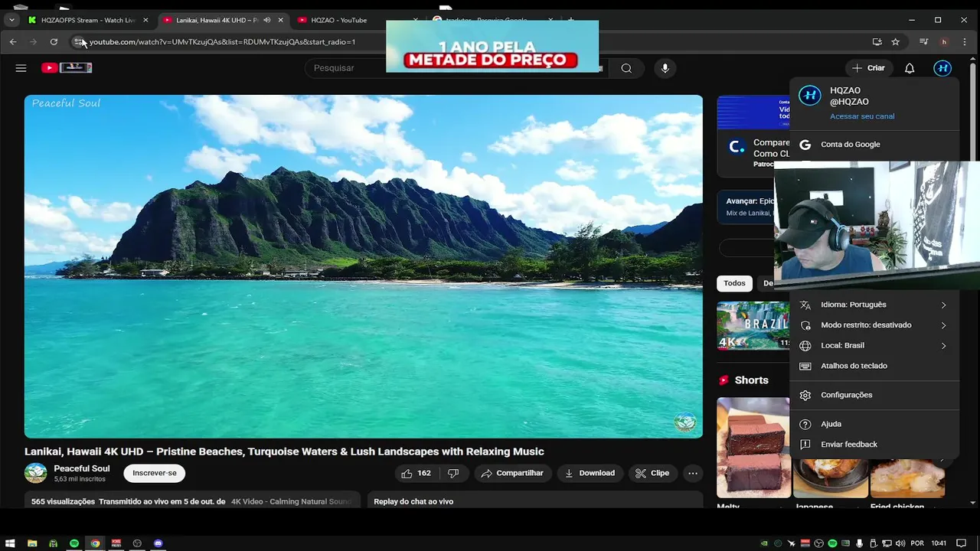This screenshot has width=980, height=551.
Task: Click the 10:41 clock in the system tray
Action: pyautogui.click(x=939, y=543)
